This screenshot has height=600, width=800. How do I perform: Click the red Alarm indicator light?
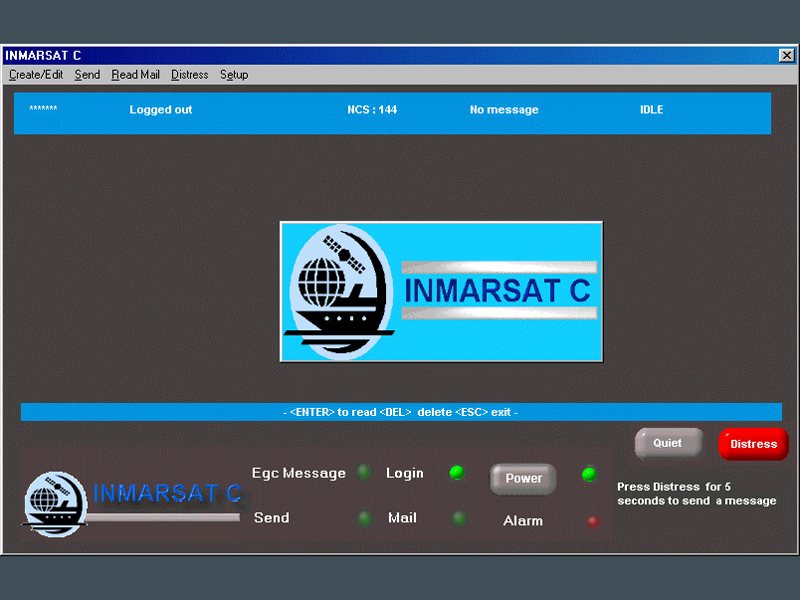pos(593,521)
